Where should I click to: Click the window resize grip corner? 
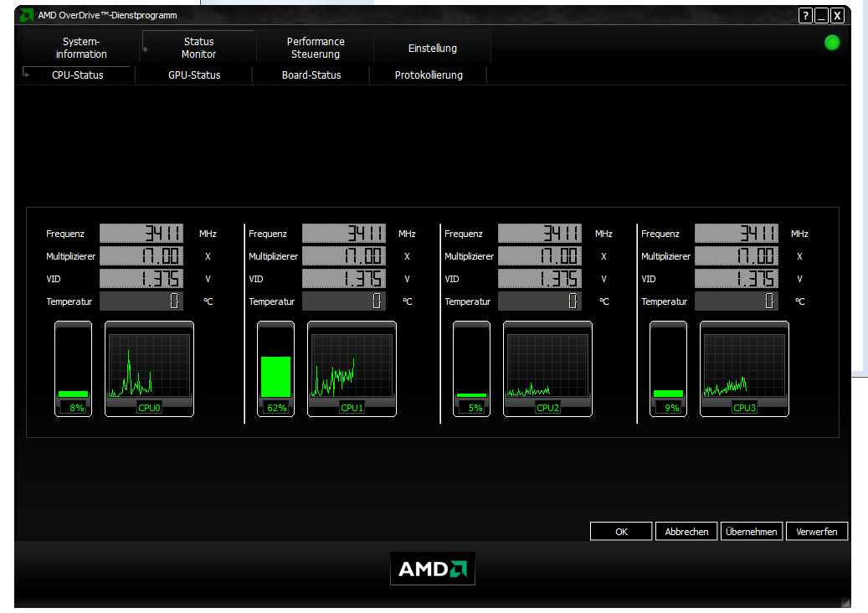(845, 602)
